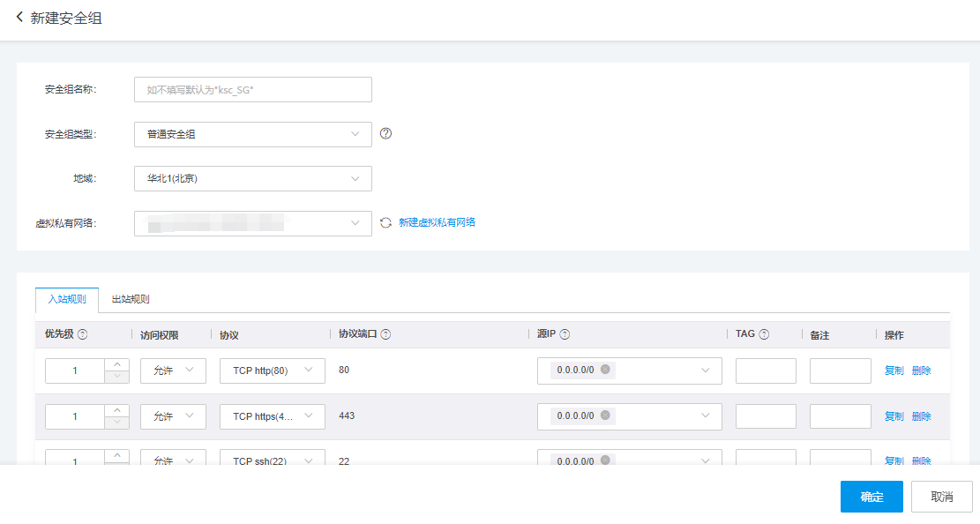Open the 安全组类型 dropdown
980x524 pixels.
pyautogui.click(x=253, y=134)
